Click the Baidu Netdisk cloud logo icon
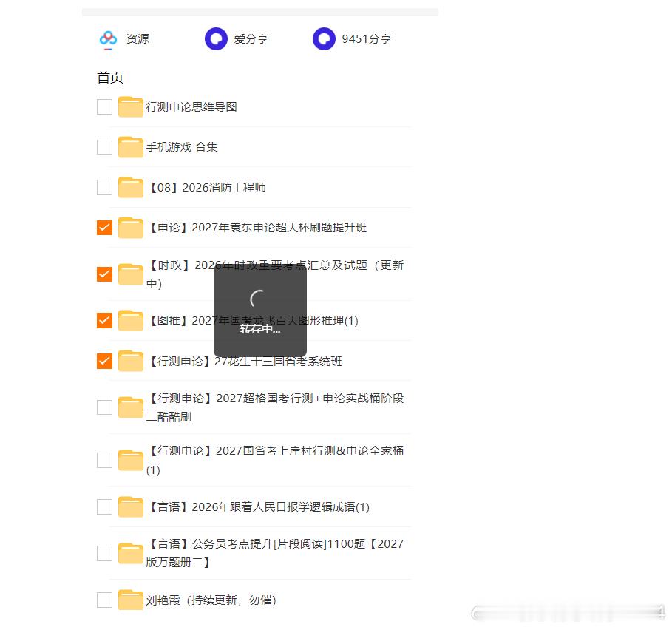Image resolution: width=672 pixels, height=627 pixels. point(108,38)
